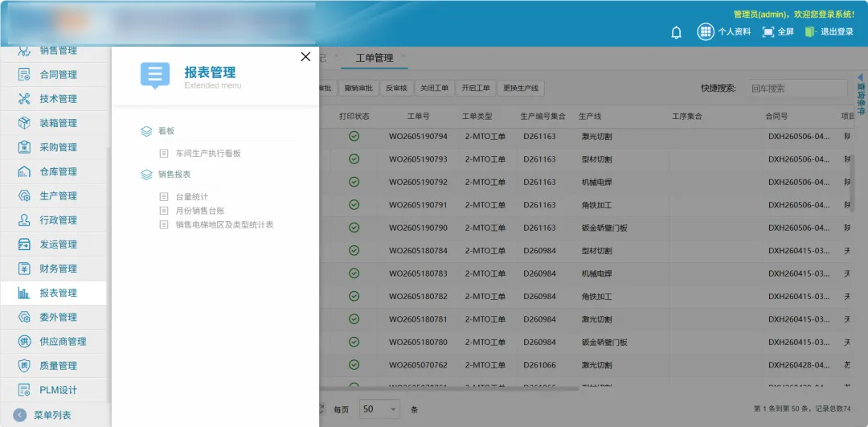Click the 合同管理 sidebar icon
This screenshot has height=427, width=868.
(24, 75)
